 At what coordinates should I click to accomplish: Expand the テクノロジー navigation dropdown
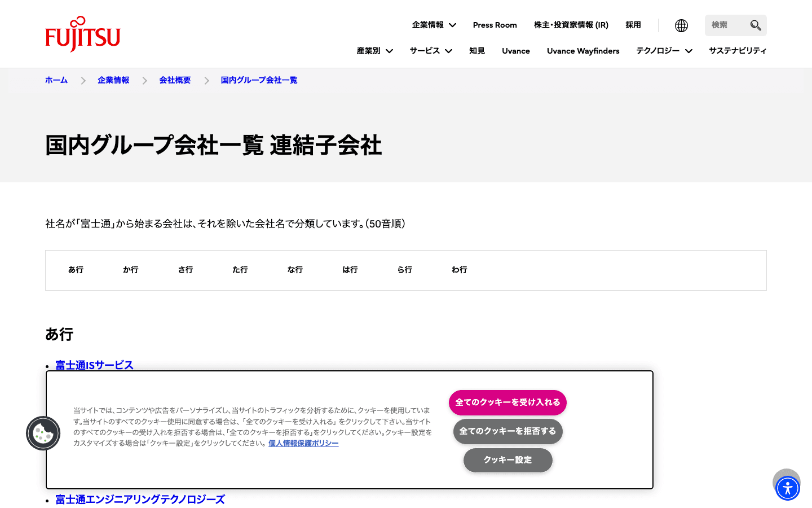coord(664,51)
